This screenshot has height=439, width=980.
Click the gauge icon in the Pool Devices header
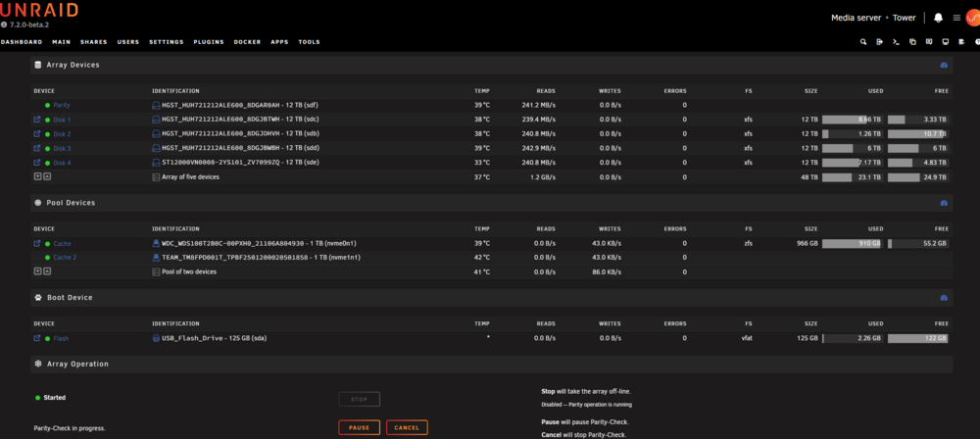944,203
